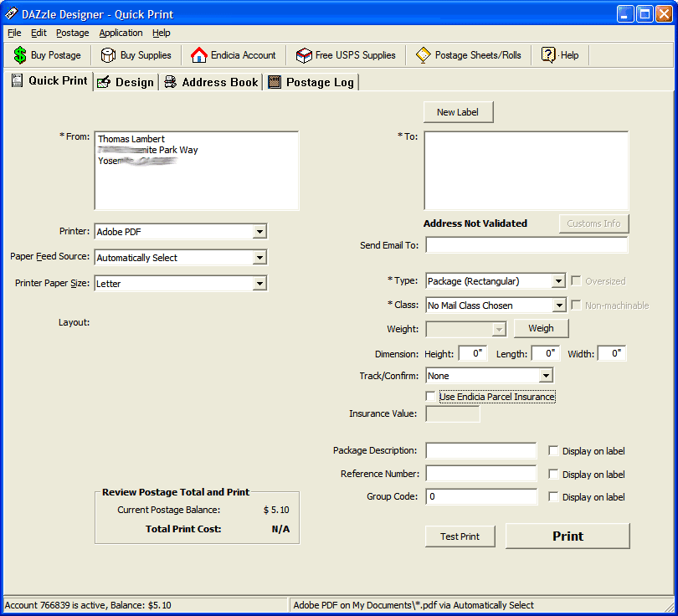The width and height of the screenshot is (678, 616).
Task: Toggle the Non-machinable checkbox
Action: [x=576, y=305]
